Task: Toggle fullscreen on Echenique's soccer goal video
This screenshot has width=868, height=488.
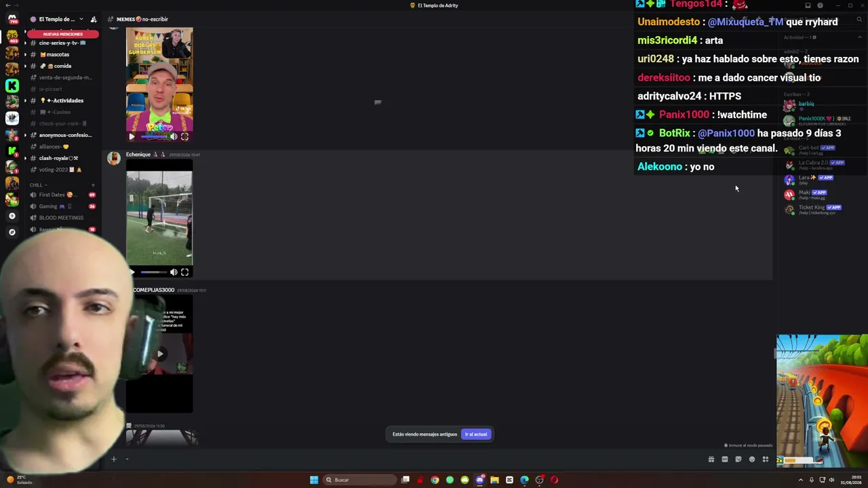Action: (184, 272)
